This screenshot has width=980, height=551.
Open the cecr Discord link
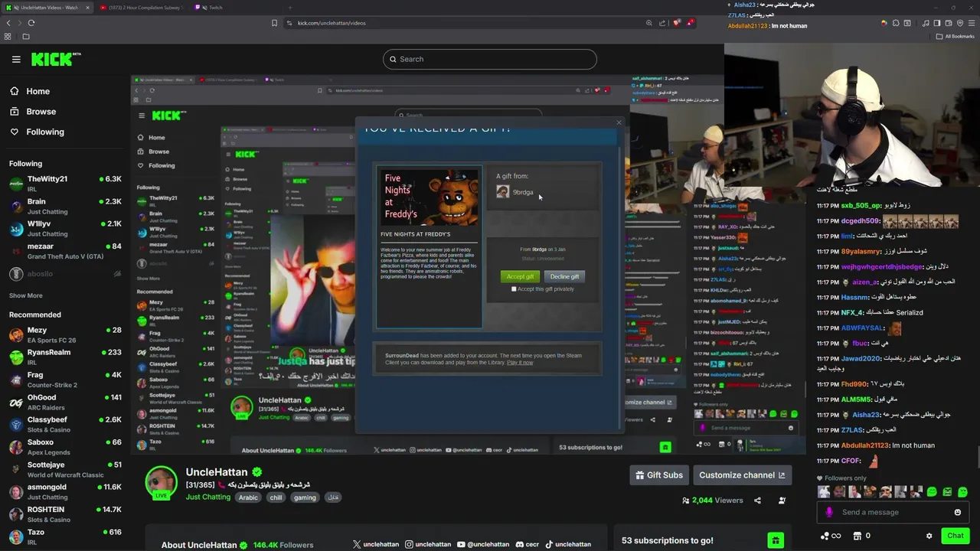click(527, 544)
